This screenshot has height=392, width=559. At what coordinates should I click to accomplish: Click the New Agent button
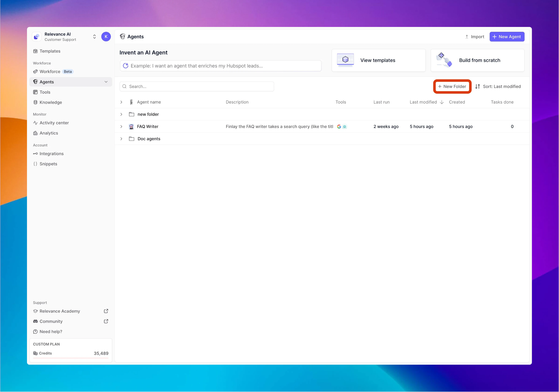507,37
